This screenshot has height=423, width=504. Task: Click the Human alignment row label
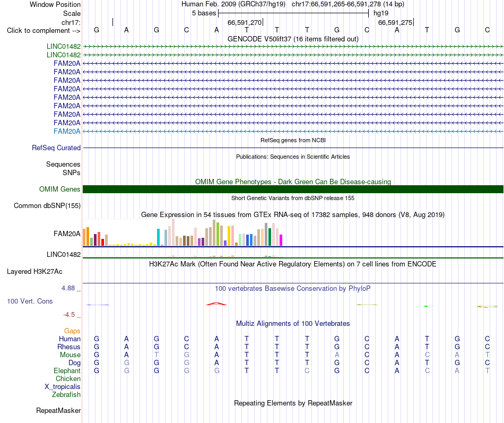69,339
